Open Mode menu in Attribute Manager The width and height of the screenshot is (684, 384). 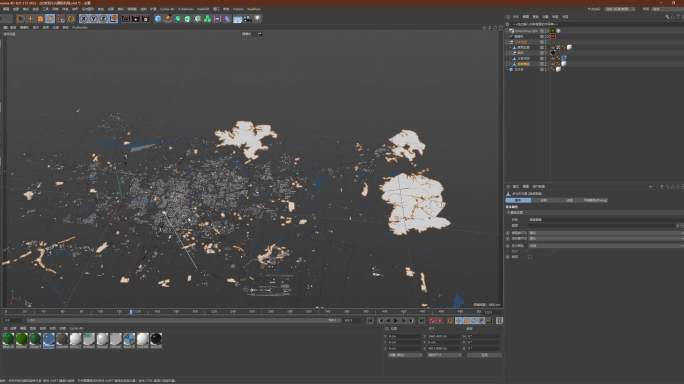click(516, 186)
